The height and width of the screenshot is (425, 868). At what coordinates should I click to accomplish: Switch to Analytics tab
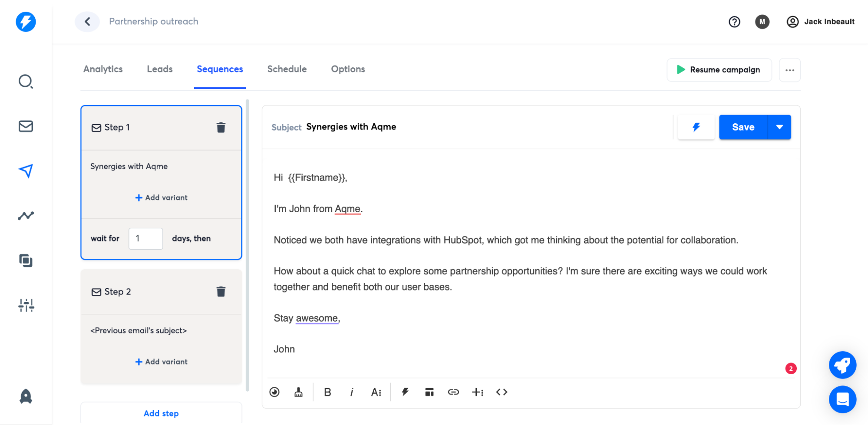click(103, 69)
